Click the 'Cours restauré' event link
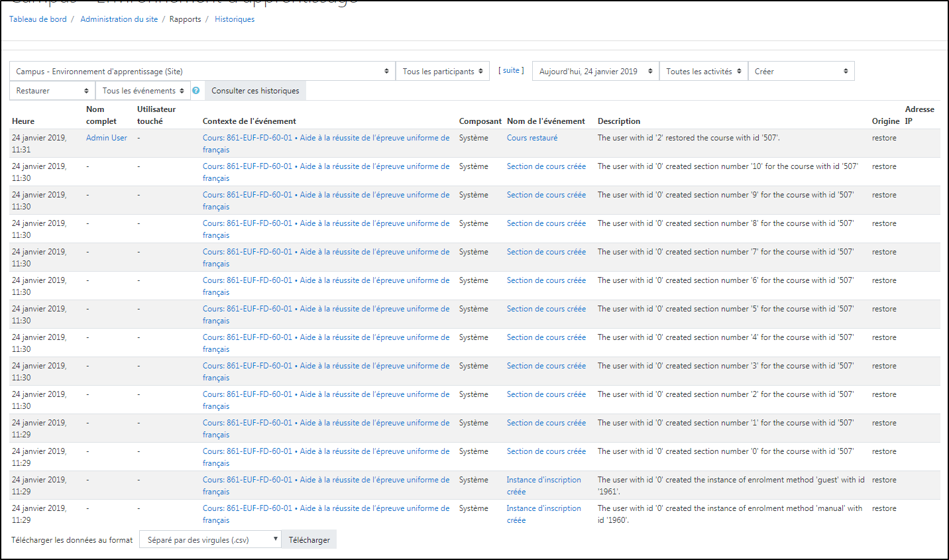Viewport: 949px width, 560px height. (x=532, y=138)
